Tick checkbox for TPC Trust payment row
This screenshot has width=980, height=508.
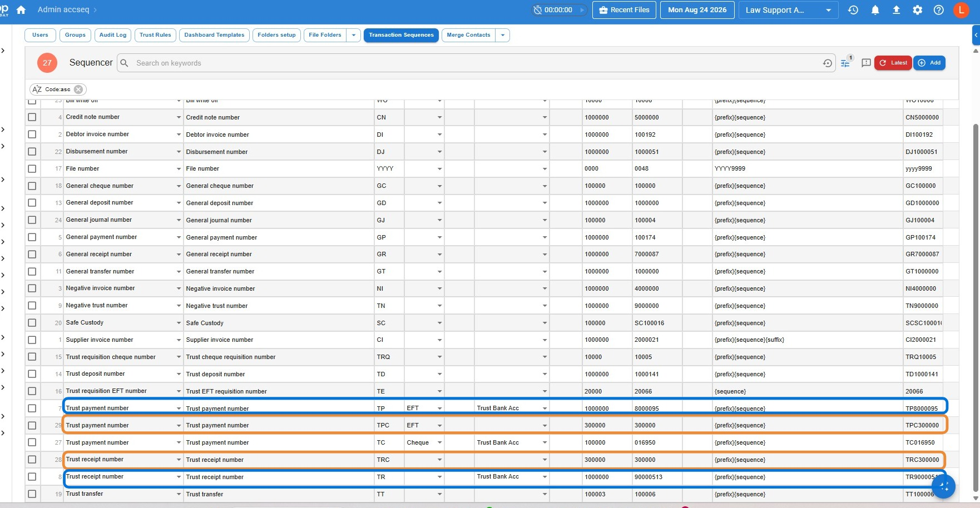(x=32, y=425)
